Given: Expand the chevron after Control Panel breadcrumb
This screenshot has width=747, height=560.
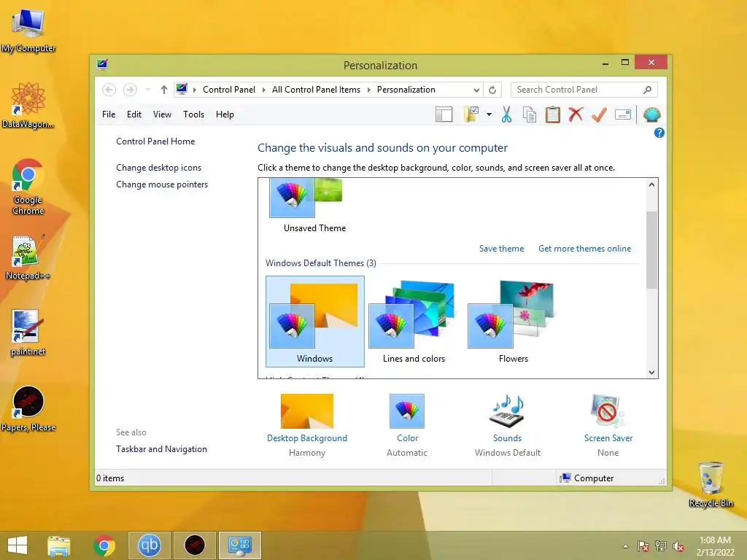Looking at the screenshot, I should 263,90.
